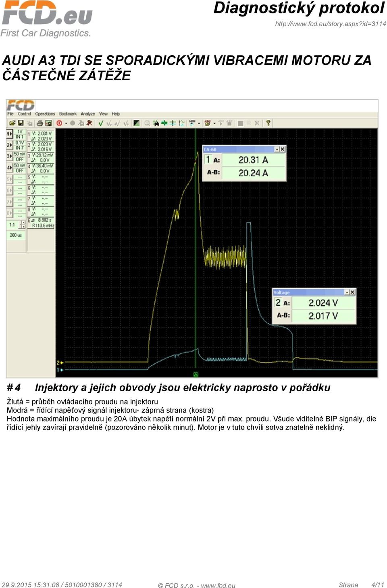Click the green cursor A marker below graph

click(196, 375)
